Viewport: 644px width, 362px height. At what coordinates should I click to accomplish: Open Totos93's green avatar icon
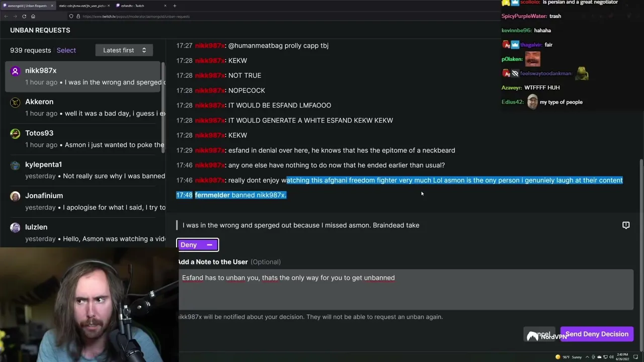pyautogui.click(x=15, y=133)
